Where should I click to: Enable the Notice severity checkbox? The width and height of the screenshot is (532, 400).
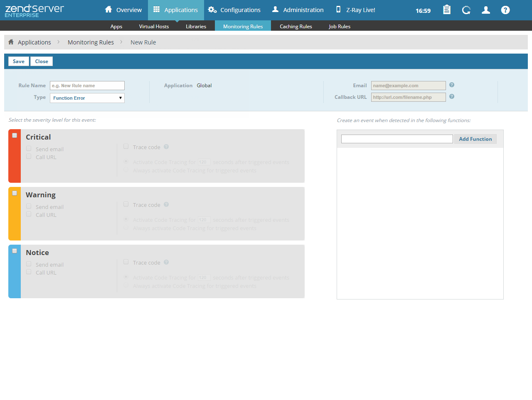pyautogui.click(x=15, y=251)
